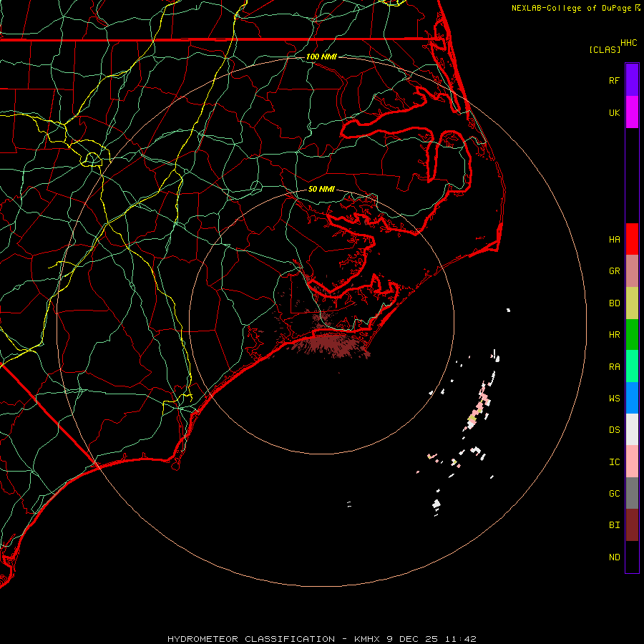Click the light pink IC legend swatch

pos(632,462)
